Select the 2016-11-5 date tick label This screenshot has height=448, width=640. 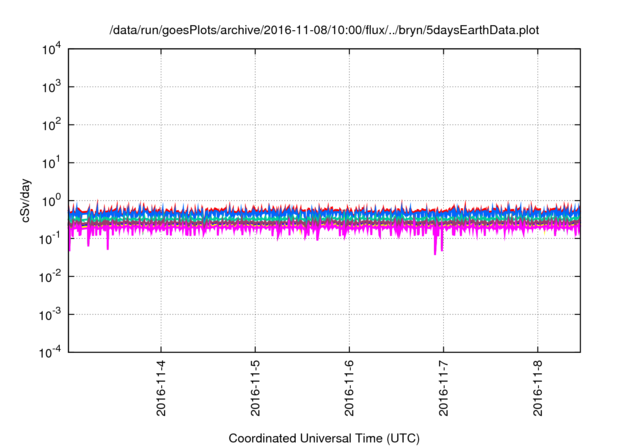pyautogui.click(x=255, y=388)
